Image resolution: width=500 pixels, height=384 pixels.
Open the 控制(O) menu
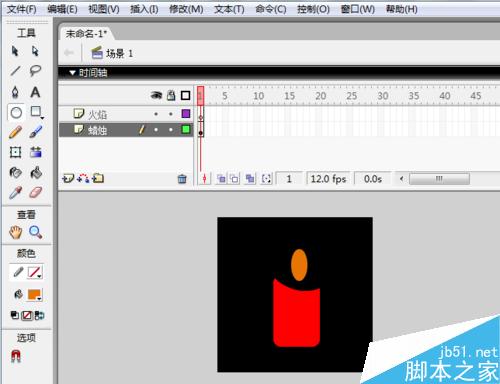coord(313,9)
